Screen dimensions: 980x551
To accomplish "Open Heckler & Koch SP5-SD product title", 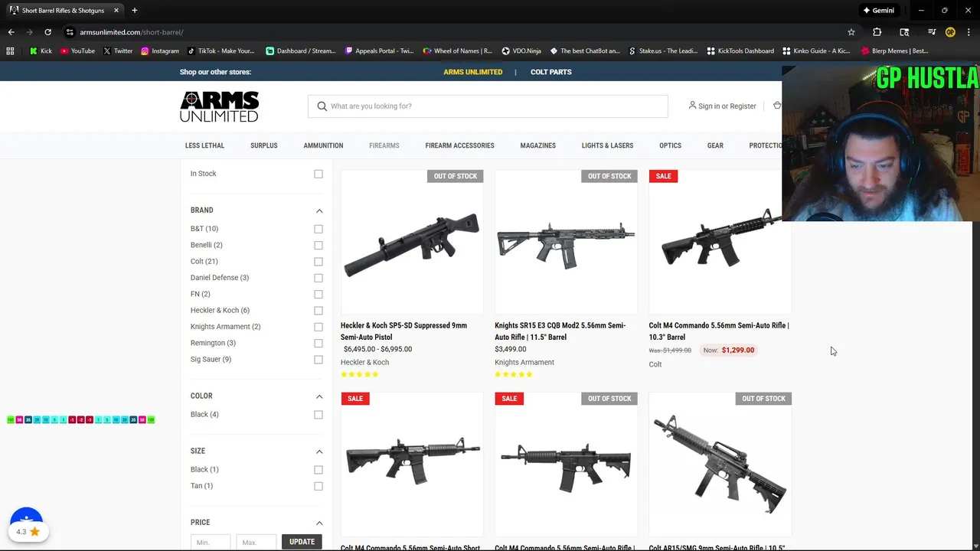I will point(403,331).
